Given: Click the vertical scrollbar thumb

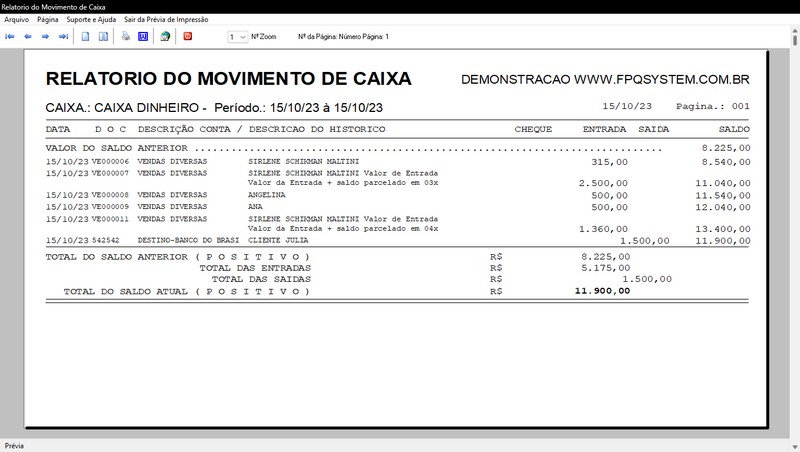Looking at the screenshot, I should coord(795,38).
